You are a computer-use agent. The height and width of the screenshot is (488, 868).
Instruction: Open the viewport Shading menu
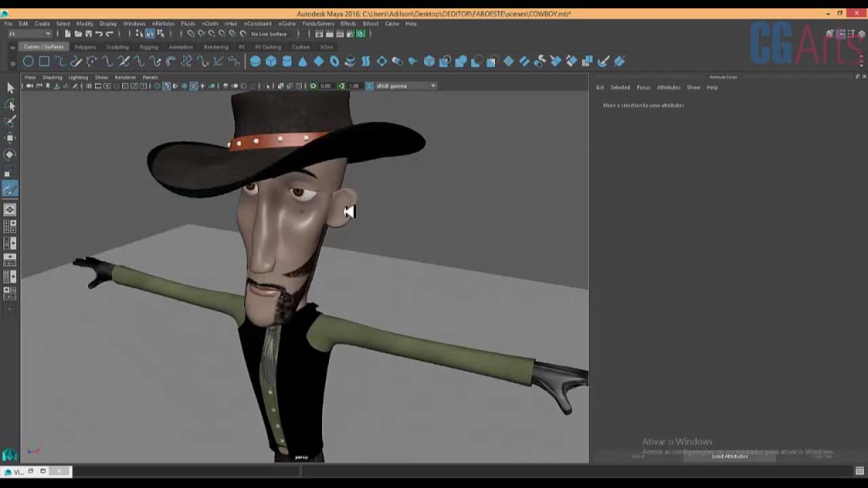click(x=52, y=77)
